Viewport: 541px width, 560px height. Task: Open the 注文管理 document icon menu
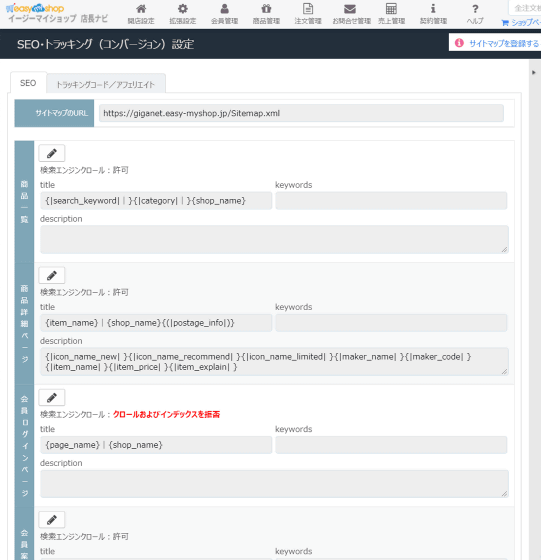click(x=308, y=14)
